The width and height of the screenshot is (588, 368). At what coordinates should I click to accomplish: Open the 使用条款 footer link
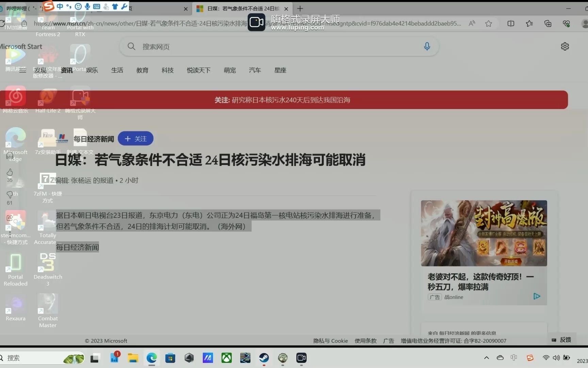click(365, 341)
